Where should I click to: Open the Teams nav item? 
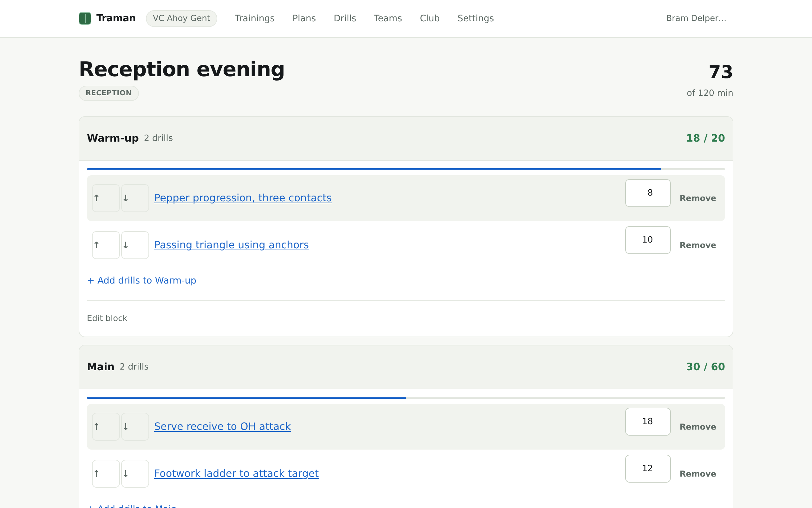[x=388, y=18]
